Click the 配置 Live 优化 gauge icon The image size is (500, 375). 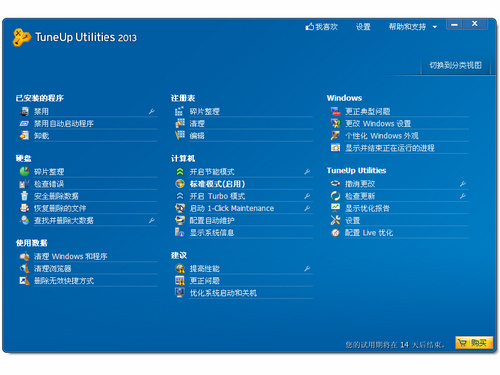[335, 233]
